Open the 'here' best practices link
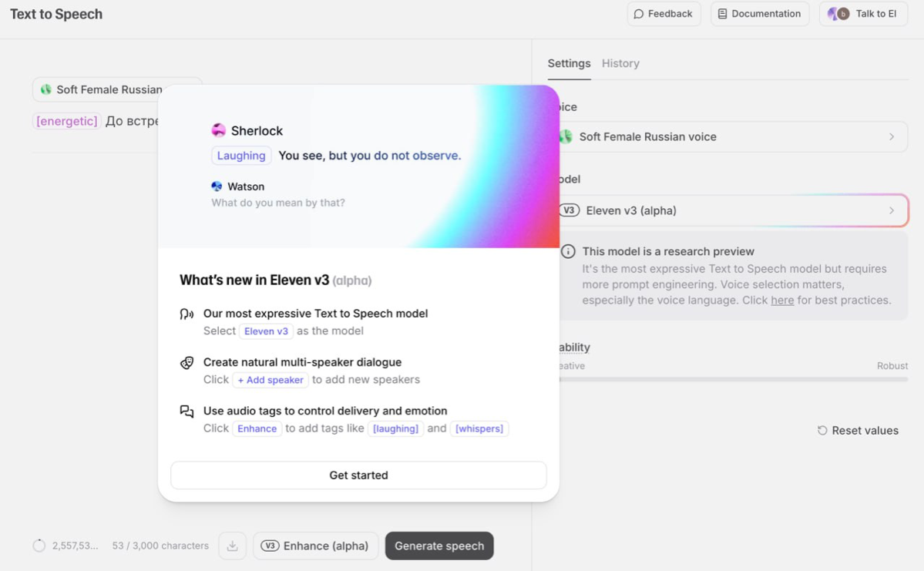The image size is (924, 571). [x=782, y=300]
